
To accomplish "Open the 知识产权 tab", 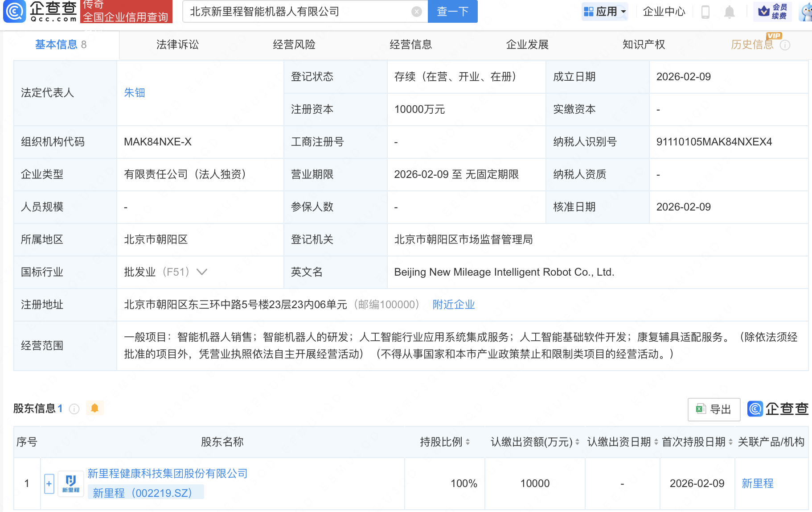I will pyautogui.click(x=644, y=45).
